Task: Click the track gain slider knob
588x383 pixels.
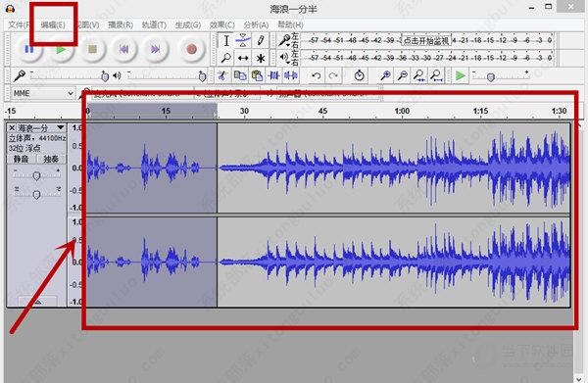Action: (36, 175)
